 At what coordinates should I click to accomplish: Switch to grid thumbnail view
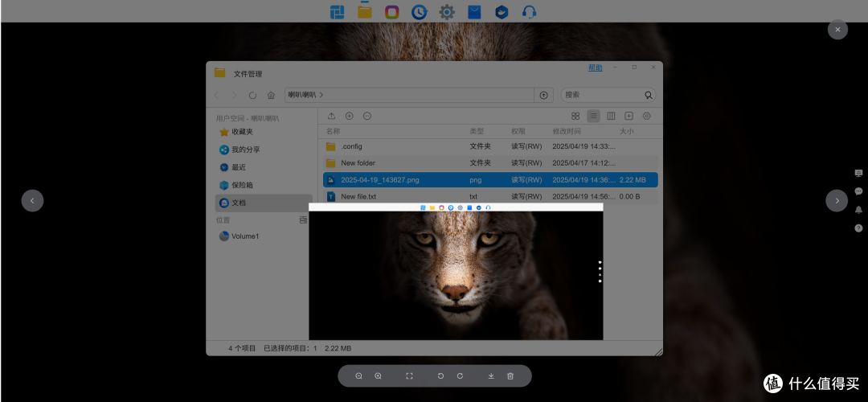click(x=575, y=116)
